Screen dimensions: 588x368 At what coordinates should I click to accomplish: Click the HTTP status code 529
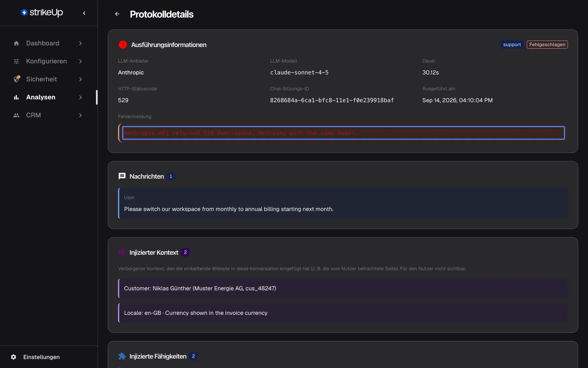pyautogui.click(x=123, y=100)
